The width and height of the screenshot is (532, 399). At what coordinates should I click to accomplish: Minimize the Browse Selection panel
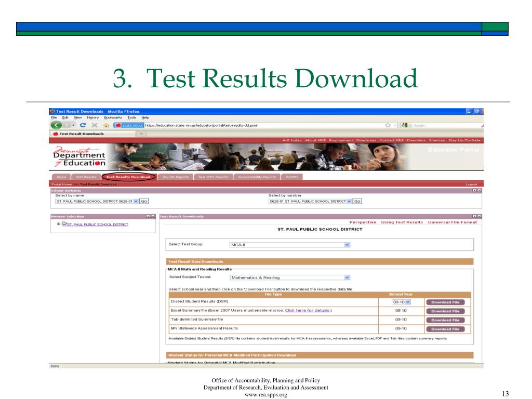148,217
